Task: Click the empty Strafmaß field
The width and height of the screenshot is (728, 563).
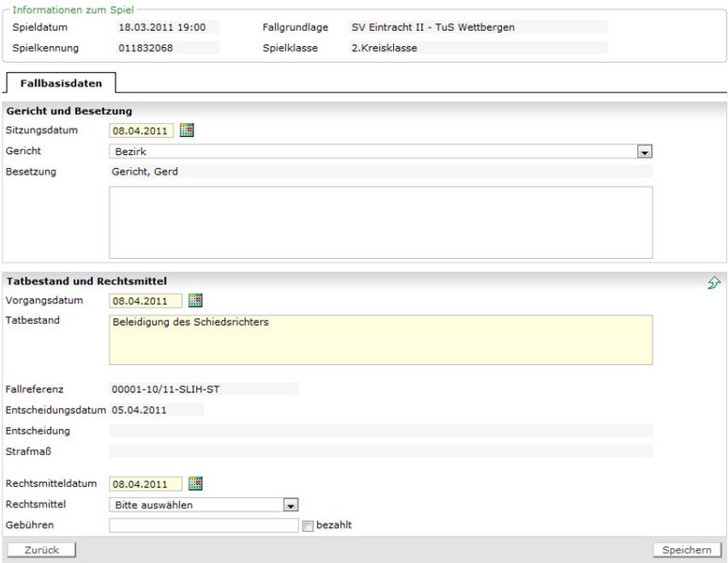Action: tap(380, 451)
